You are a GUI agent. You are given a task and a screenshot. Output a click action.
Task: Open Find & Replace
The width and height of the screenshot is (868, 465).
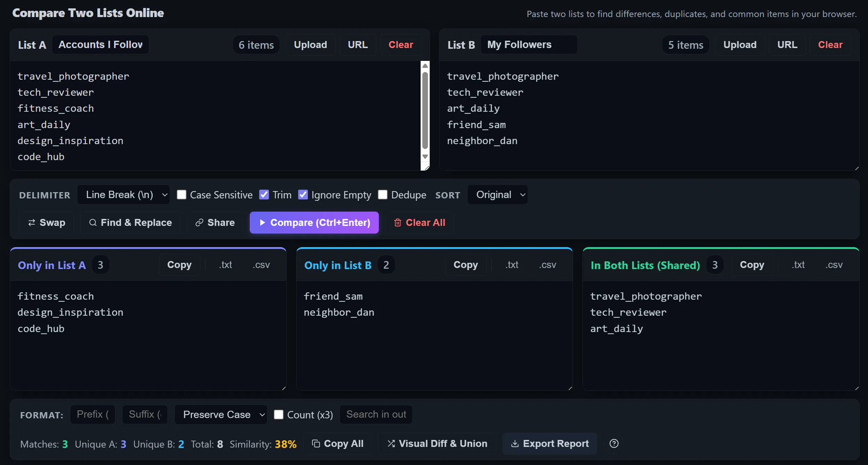pyautogui.click(x=130, y=222)
